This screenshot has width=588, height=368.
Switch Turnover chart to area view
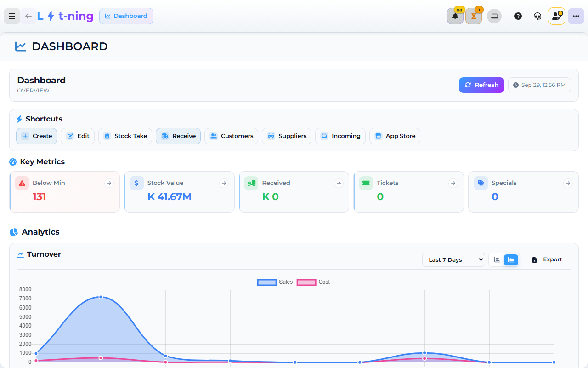(511, 260)
